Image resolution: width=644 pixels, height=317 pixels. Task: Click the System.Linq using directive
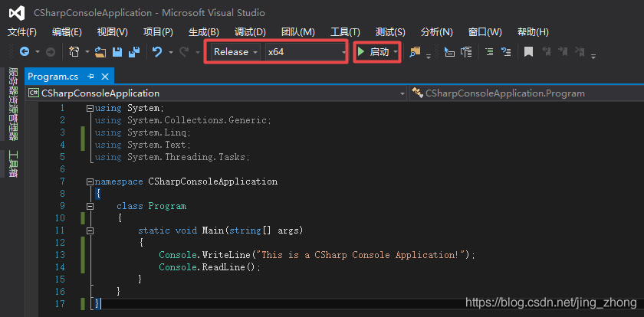point(143,132)
